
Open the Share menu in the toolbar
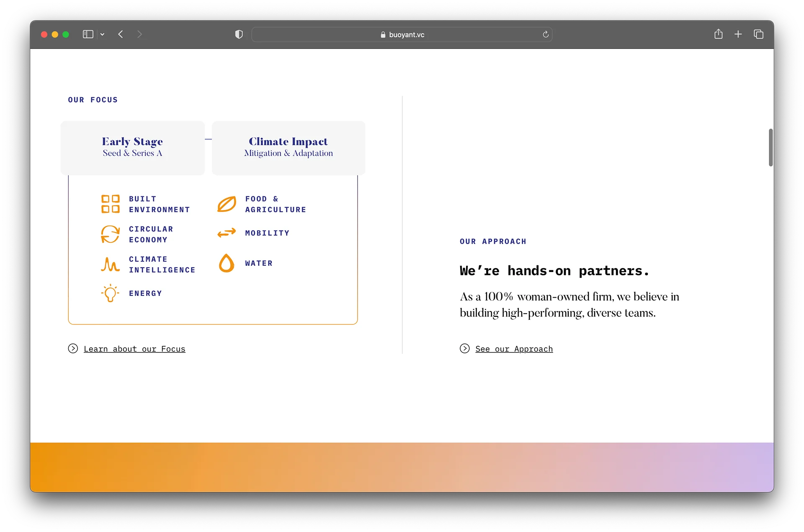tap(719, 34)
